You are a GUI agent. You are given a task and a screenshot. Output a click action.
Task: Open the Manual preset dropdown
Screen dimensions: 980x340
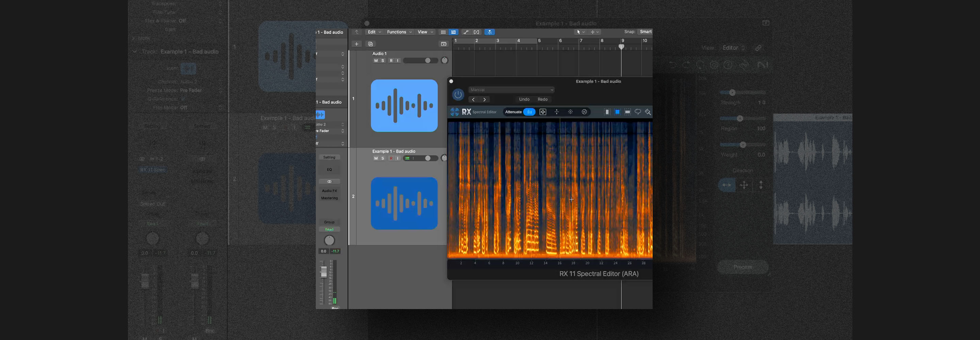[x=511, y=90]
